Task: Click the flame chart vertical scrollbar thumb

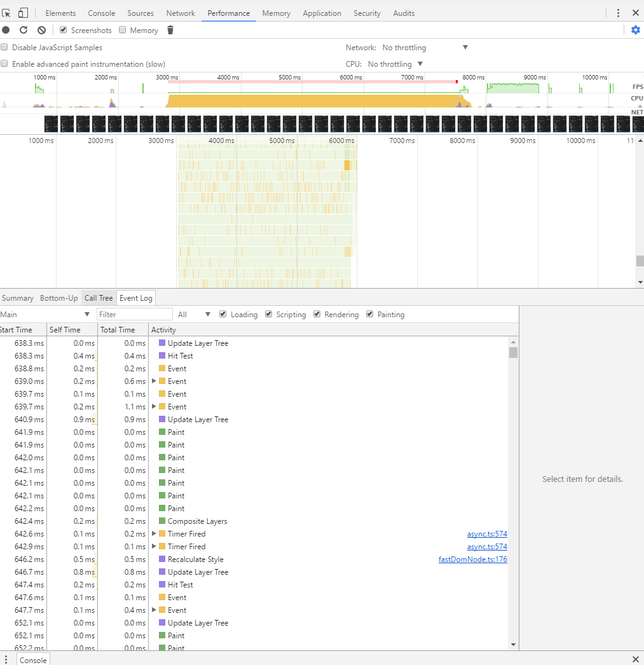Action: click(x=640, y=261)
